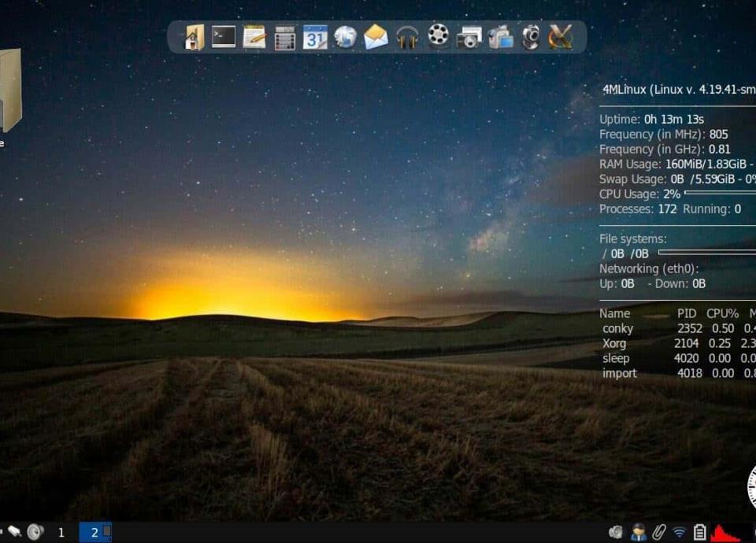Open the notepad text editor icon
The height and width of the screenshot is (543, 756).
click(254, 37)
